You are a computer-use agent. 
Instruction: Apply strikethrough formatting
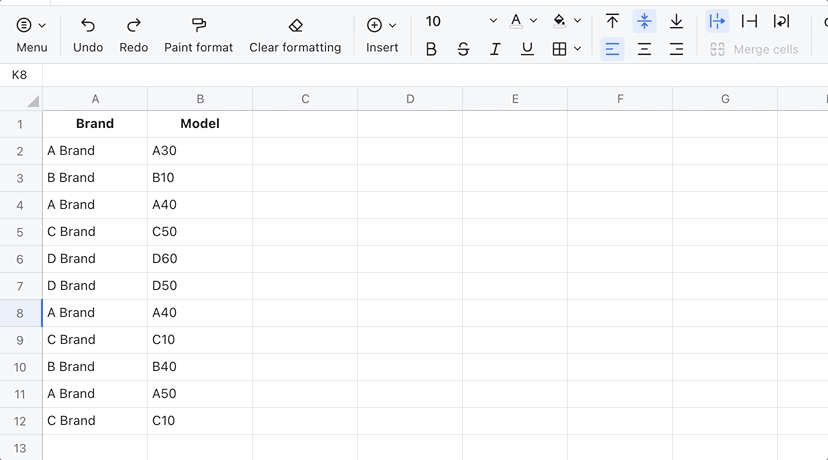pos(463,49)
